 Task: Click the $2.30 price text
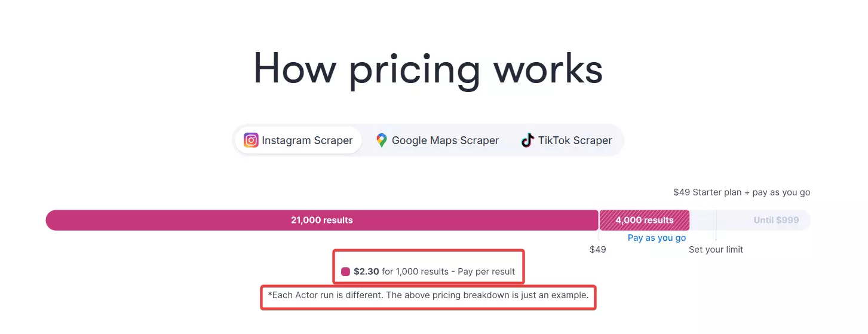coord(366,271)
